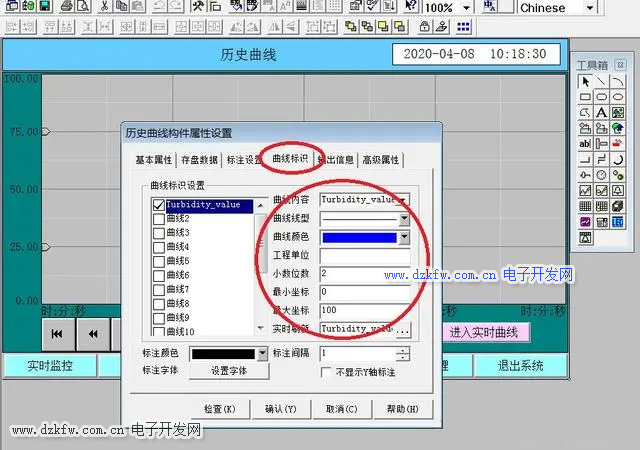Select the text label 'A' tool
Screen dimensions: 640x450
coord(602,112)
